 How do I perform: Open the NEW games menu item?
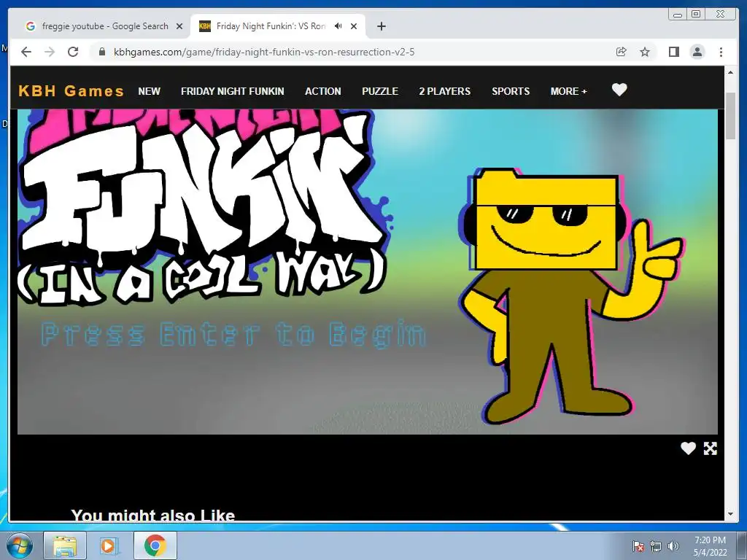click(x=149, y=91)
